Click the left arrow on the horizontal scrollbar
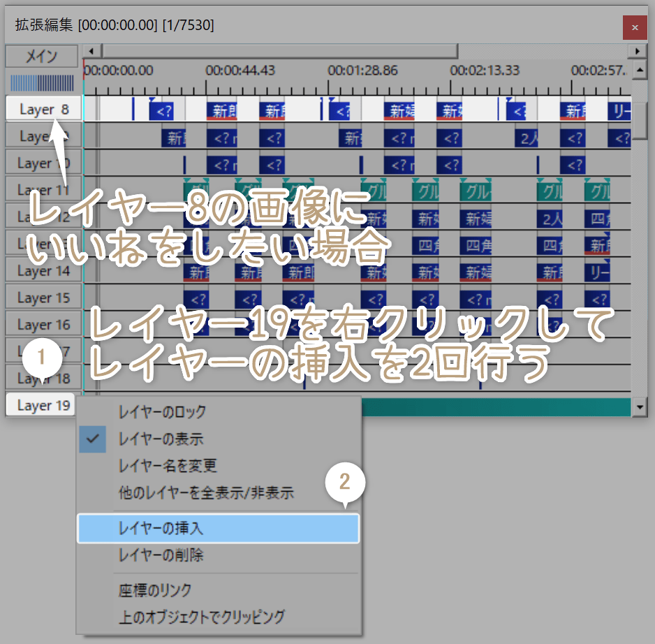 pos(91,50)
